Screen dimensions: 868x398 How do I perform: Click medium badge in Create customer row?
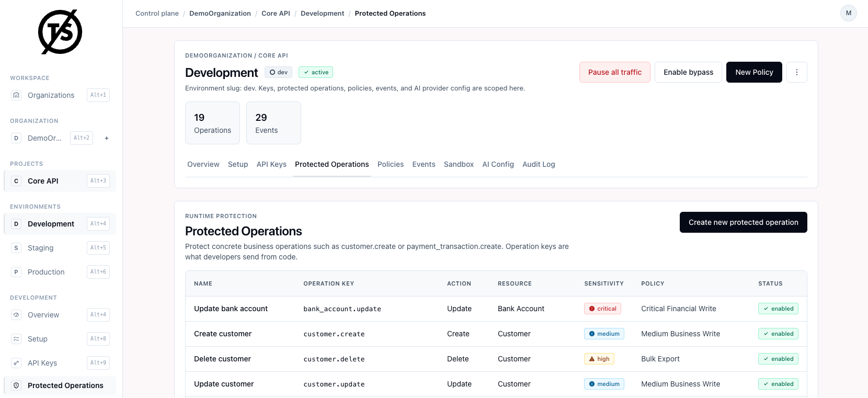tap(604, 334)
